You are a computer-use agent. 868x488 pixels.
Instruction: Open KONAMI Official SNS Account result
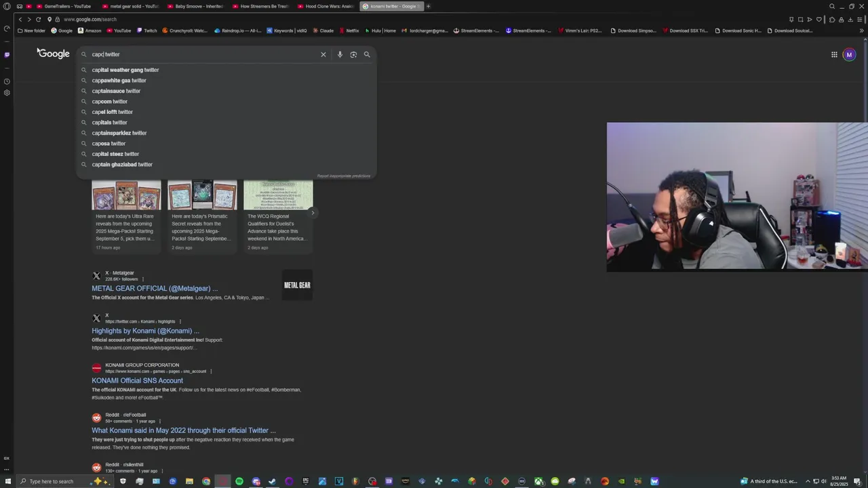pos(137,381)
